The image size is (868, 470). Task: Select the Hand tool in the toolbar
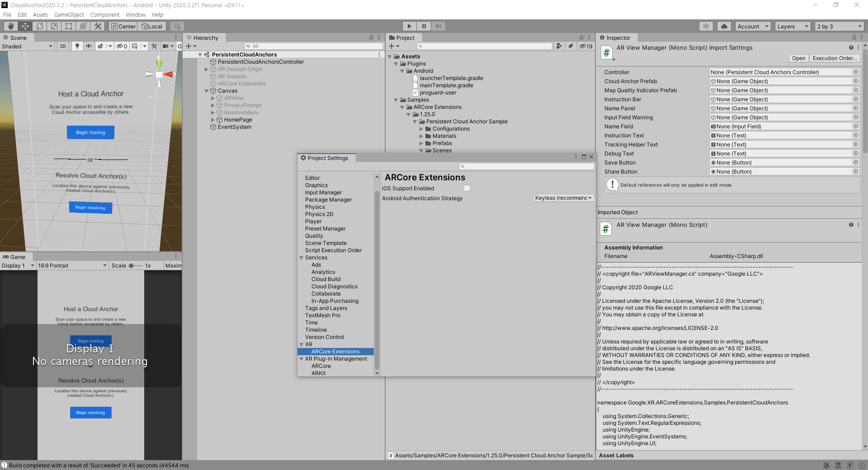[x=11, y=26]
